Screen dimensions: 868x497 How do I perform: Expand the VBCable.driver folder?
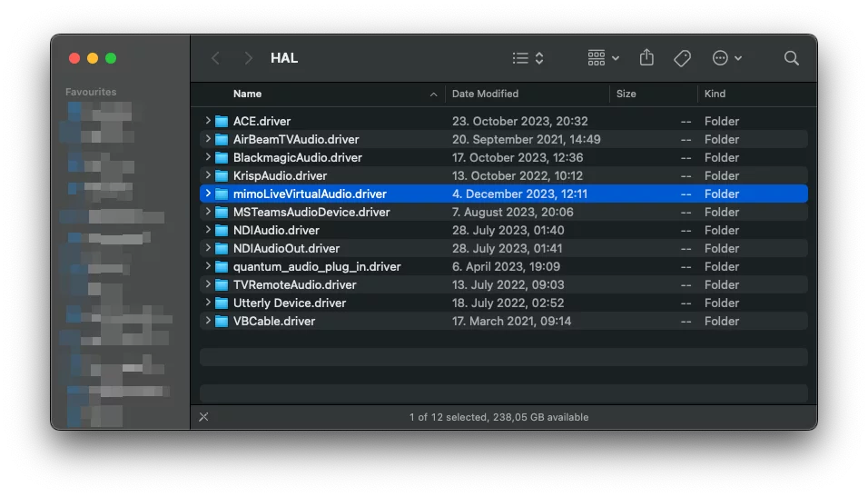coord(208,321)
